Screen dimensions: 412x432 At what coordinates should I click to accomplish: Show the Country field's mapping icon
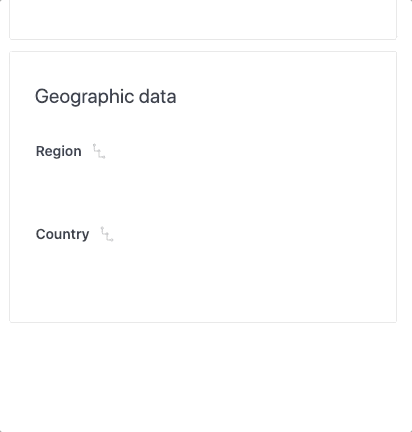pos(107,234)
